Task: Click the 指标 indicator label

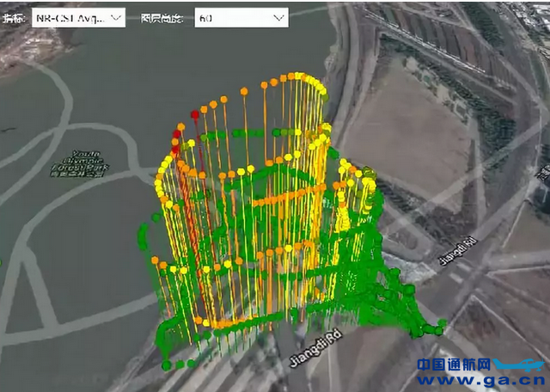Action: (x=12, y=18)
